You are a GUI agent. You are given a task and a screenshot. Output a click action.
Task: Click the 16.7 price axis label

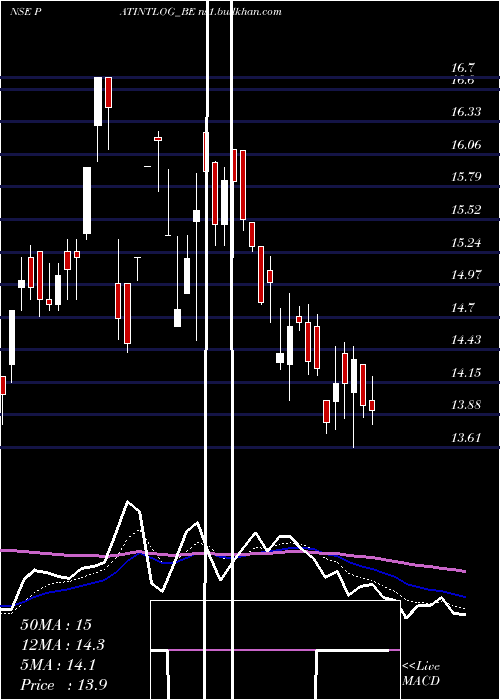(x=462, y=68)
